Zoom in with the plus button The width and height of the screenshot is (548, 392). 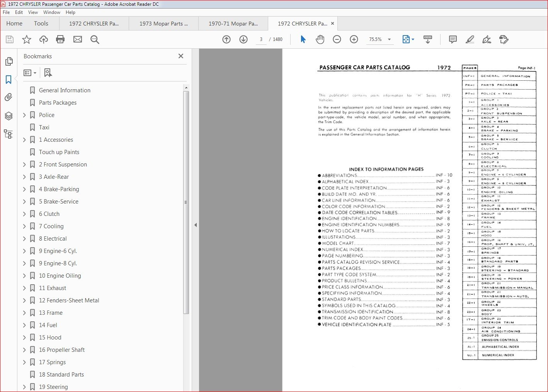pyautogui.click(x=354, y=39)
